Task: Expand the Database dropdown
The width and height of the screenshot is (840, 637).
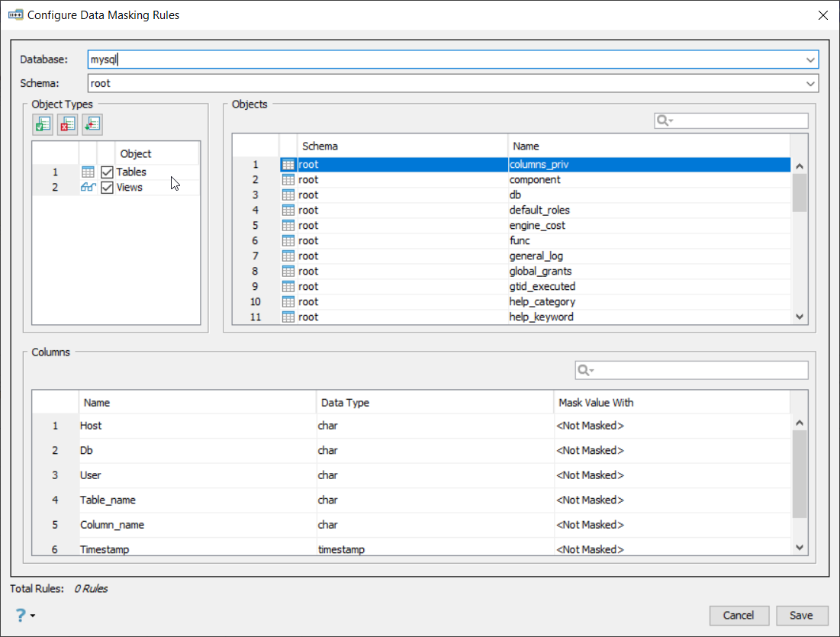Action: tap(809, 60)
